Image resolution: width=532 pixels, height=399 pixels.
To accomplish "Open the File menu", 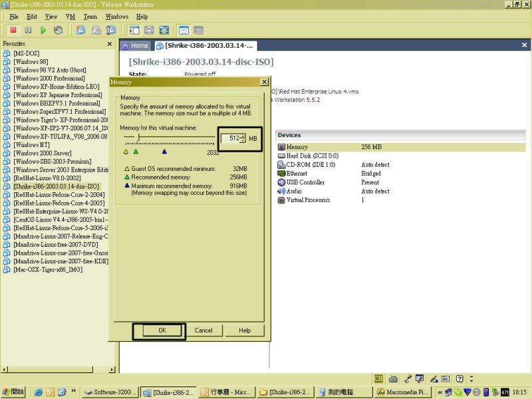I will pyautogui.click(x=14, y=16).
